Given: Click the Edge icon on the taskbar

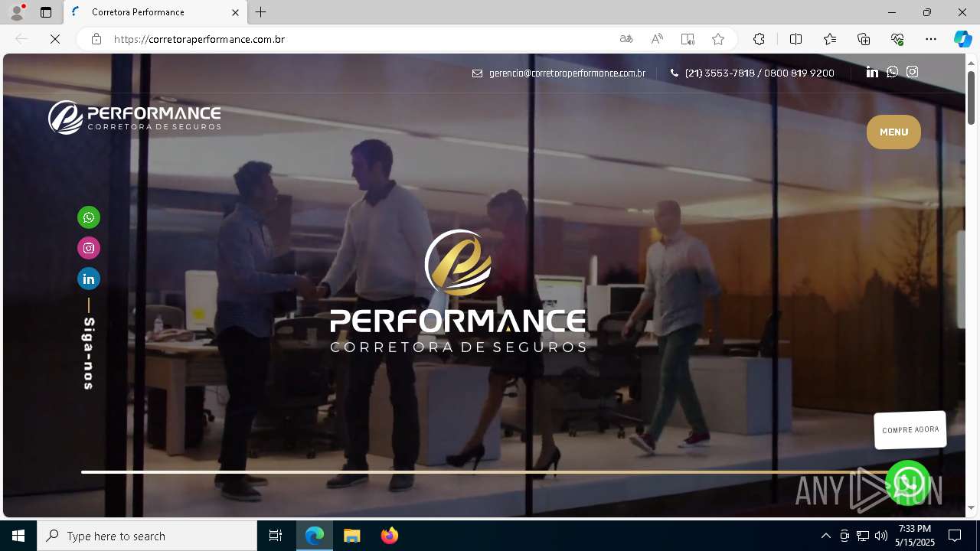Looking at the screenshot, I should [x=315, y=536].
